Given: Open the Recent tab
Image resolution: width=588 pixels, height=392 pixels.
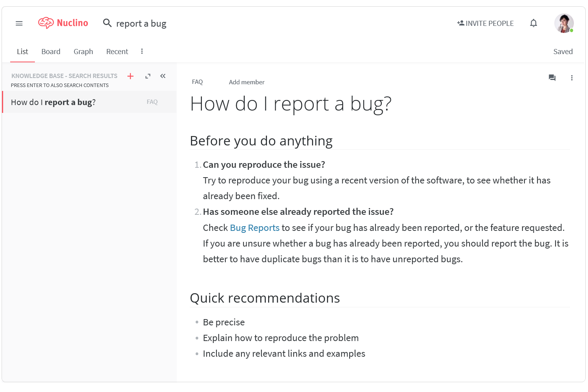Looking at the screenshot, I should tap(117, 52).
